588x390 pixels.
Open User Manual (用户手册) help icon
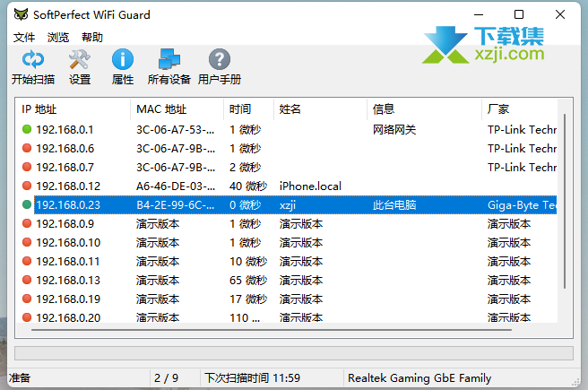(x=220, y=59)
